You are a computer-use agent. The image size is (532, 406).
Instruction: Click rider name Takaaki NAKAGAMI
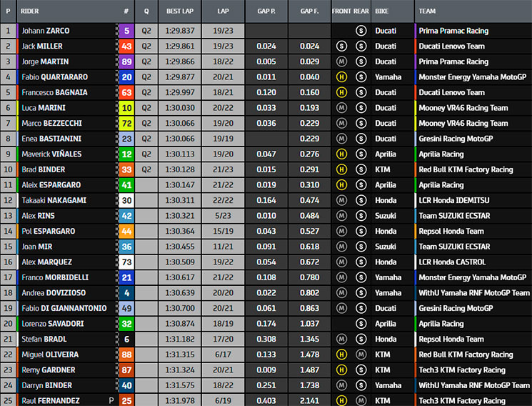click(x=54, y=200)
